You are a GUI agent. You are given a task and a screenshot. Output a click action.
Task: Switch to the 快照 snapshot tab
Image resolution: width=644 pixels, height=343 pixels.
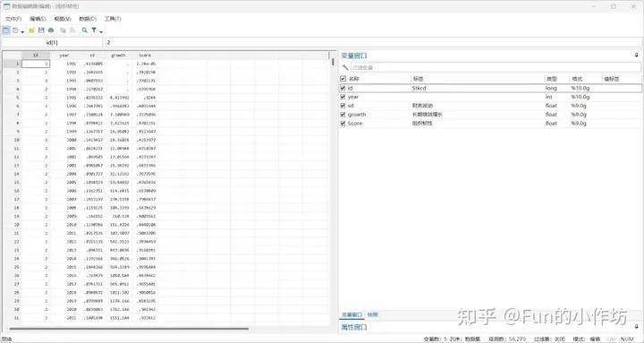(x=372, y=315)
